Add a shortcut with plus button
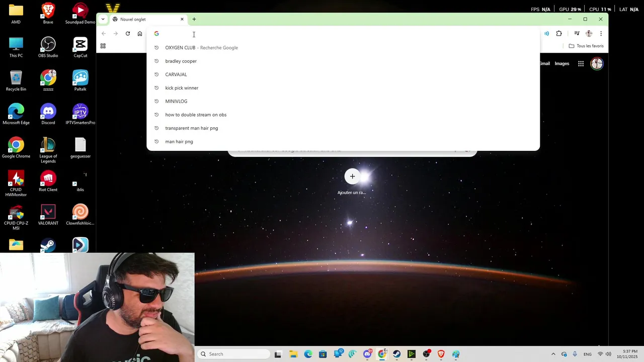Image resolution: width=644 pixels, height=362 pixels. coord(352,176)
